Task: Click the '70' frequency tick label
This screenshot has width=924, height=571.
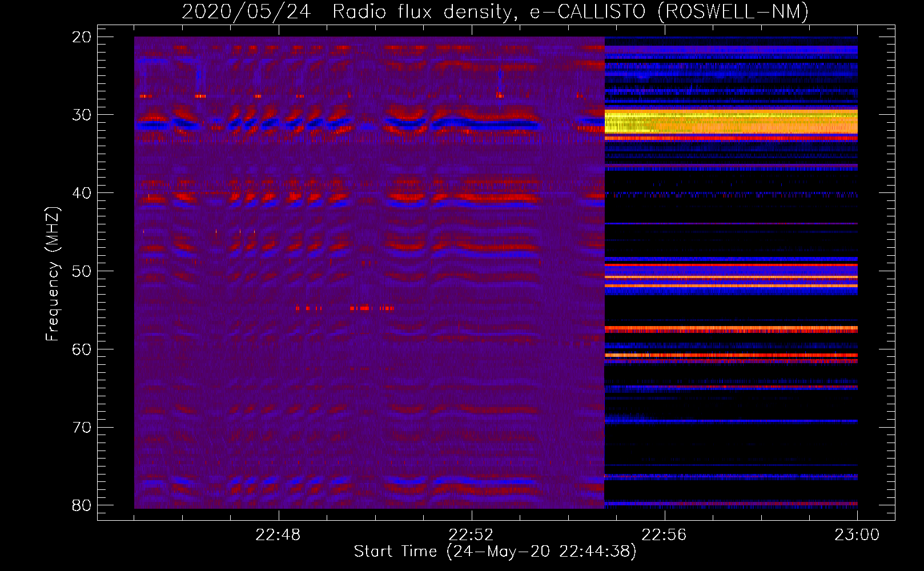Action: [82, 427]
